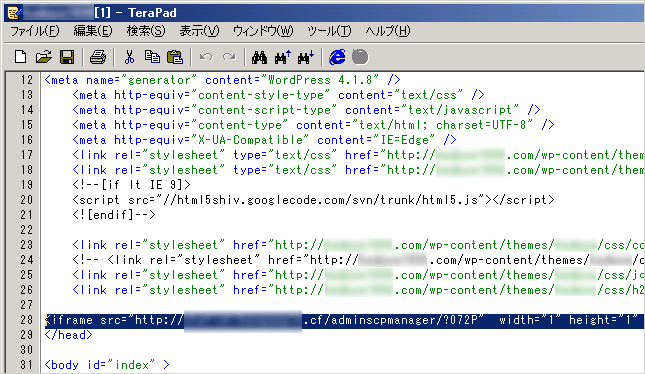Open the ウィンドウ(W) menu
Screen dimensions: 645x374
pyautogui.click(x=263, y=31)
